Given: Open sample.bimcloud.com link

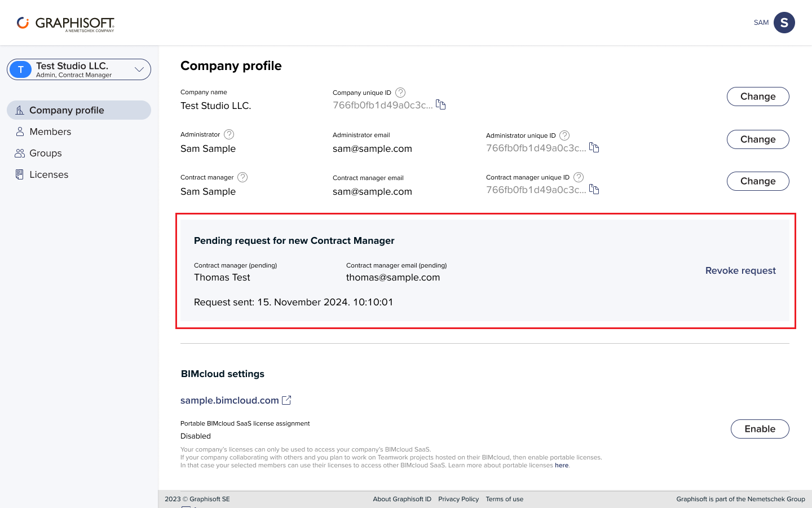Looking at the screenshot, I should [x=230, y=400].
